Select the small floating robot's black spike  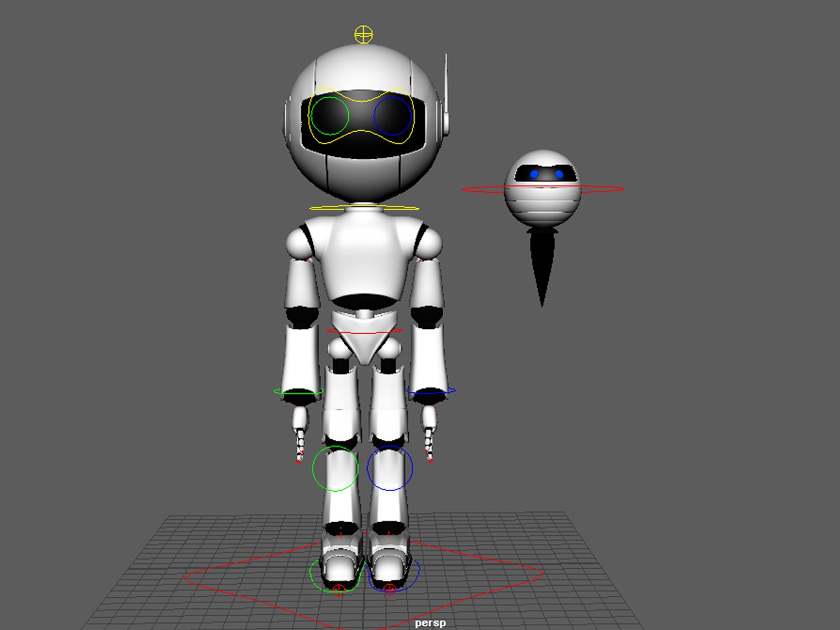[x=542, y=267]
